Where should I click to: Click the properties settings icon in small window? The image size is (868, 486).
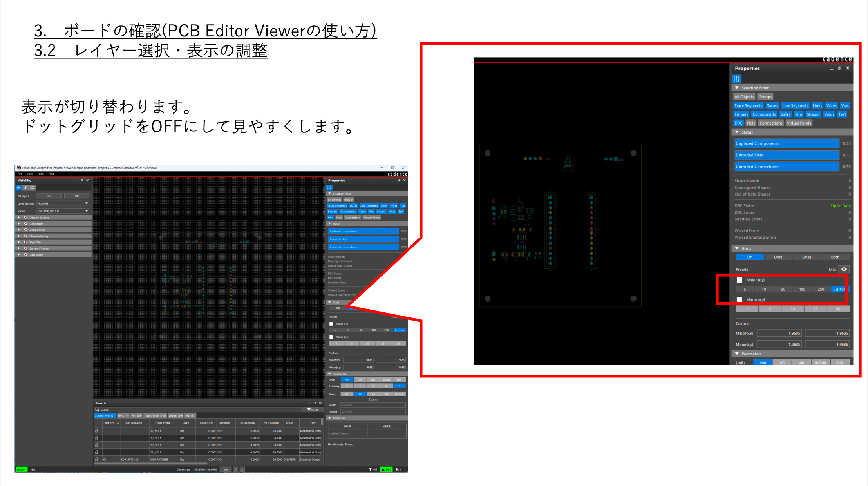[329, 188]
